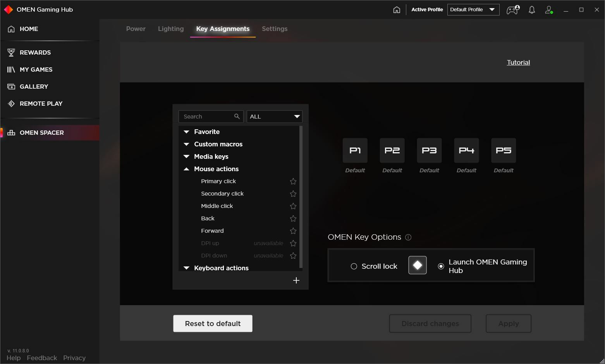Image resolution: width=605 pixels, height=364 pixels.
Task: Open MY GAMES from the sidebar
Action: pyautogui.click(x=11, y=69)
